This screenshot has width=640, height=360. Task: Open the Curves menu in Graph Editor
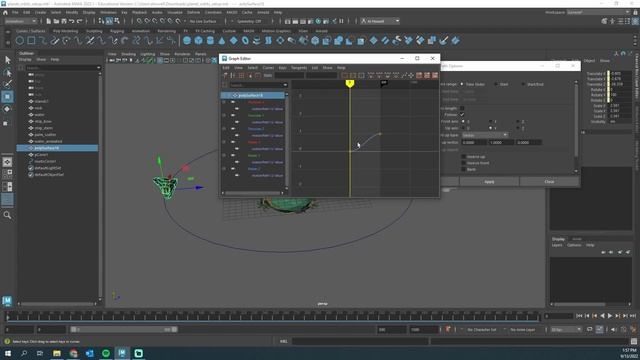tap(268, 68)
